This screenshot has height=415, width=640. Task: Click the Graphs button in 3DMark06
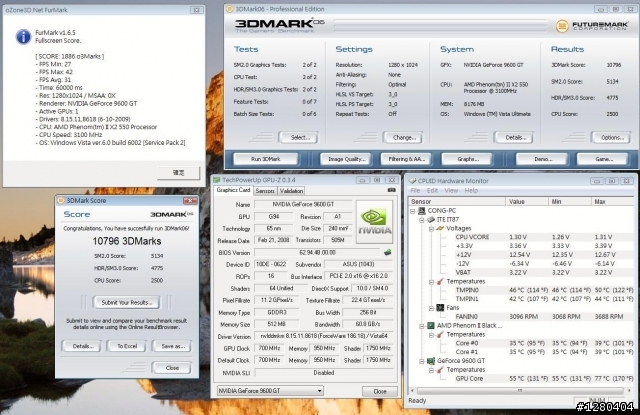click(468, 159)
